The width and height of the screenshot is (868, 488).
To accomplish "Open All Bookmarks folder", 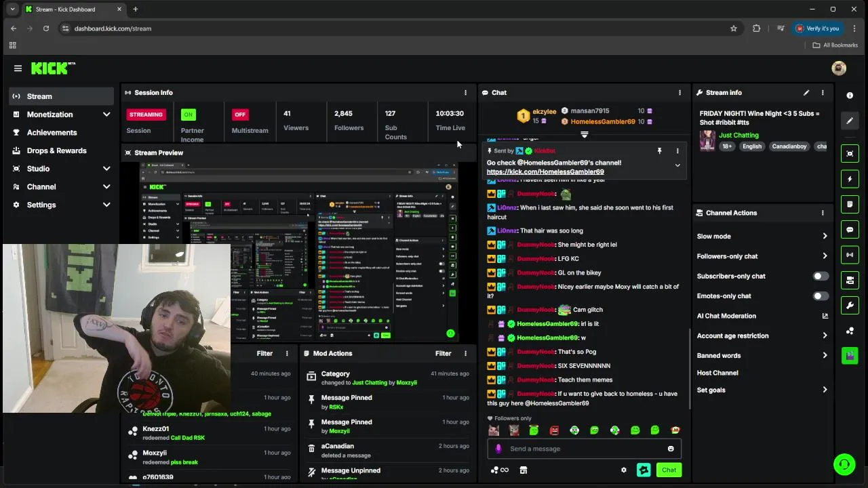I will pos(835,45).
